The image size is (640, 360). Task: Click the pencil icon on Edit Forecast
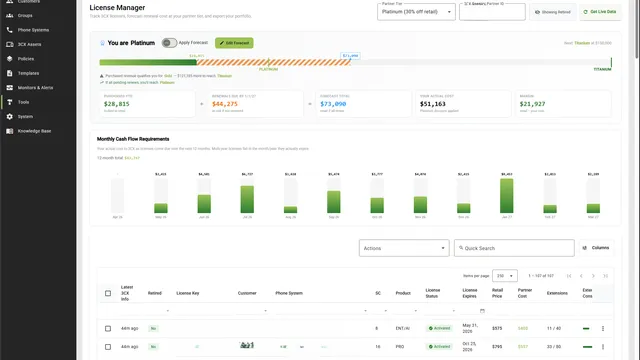222,43
